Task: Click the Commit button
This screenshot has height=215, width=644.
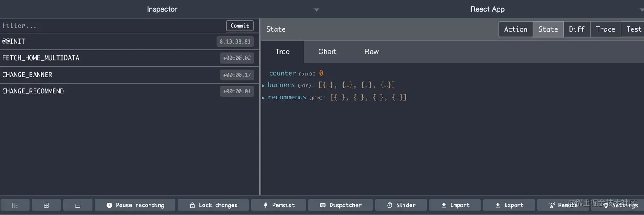Action: (x=240, y=26)
